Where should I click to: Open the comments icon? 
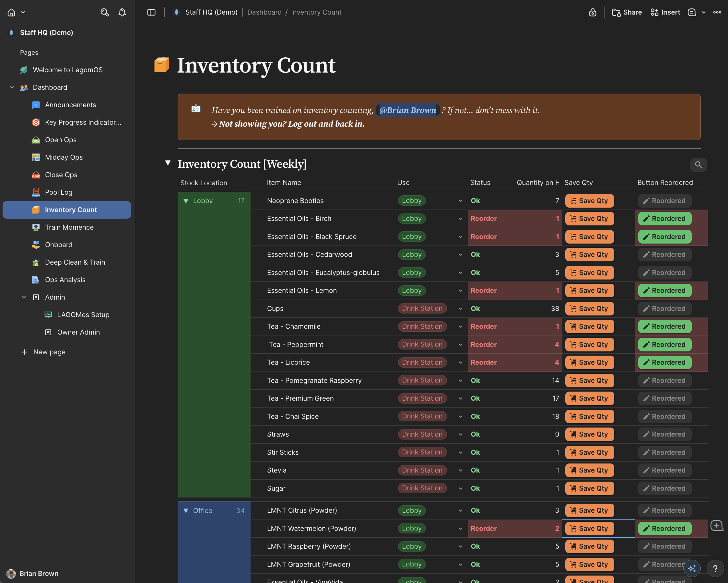tap(692, 13)
